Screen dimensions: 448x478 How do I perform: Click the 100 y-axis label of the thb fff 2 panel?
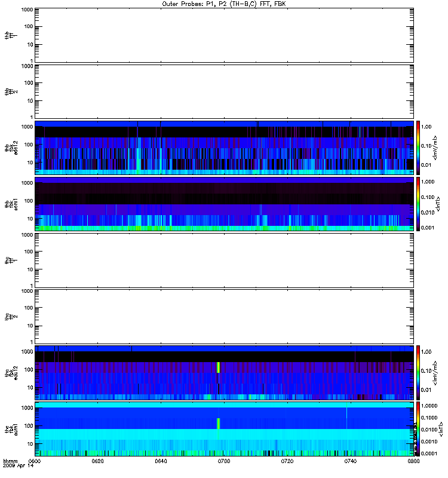[29, 82]
